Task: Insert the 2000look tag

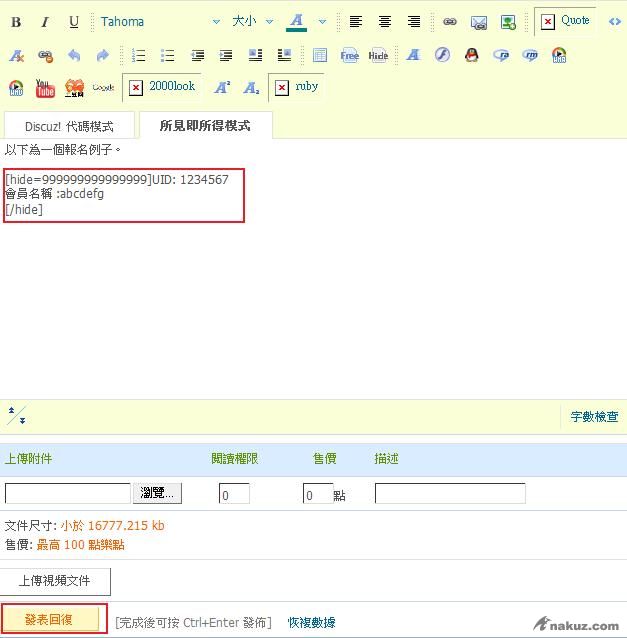Action: point(162,87)
